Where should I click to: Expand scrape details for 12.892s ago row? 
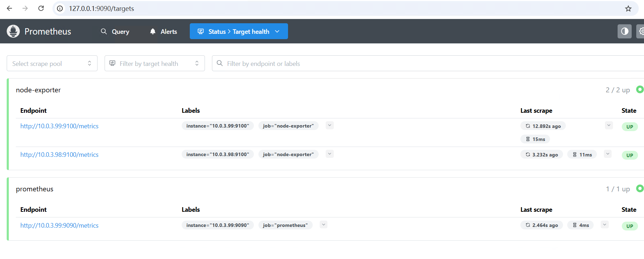(x=609, y=125)
